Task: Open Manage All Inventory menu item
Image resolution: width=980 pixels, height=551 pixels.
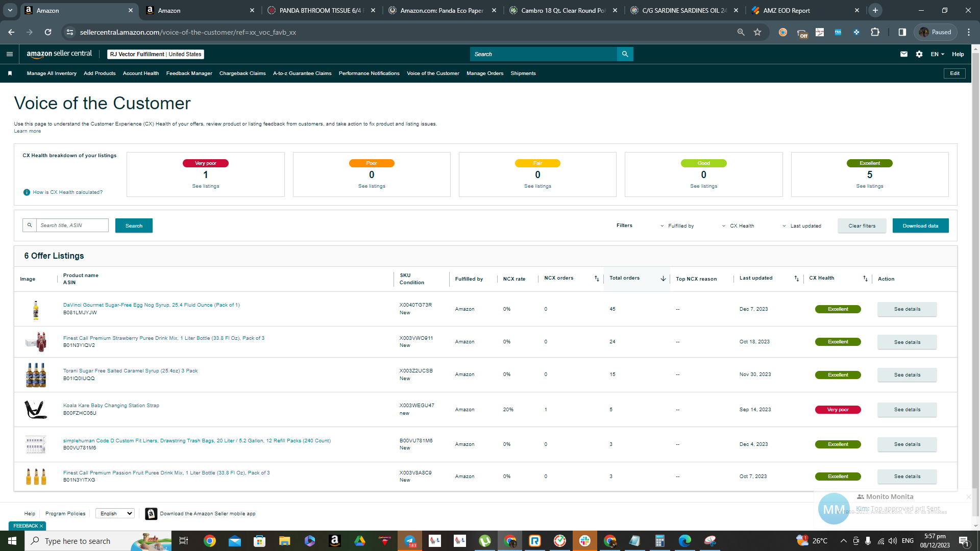Action: tap(52, 73)
